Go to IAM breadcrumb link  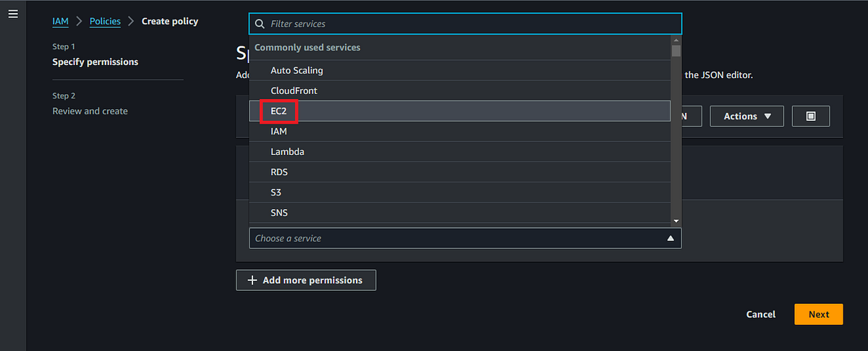(60, 21)
